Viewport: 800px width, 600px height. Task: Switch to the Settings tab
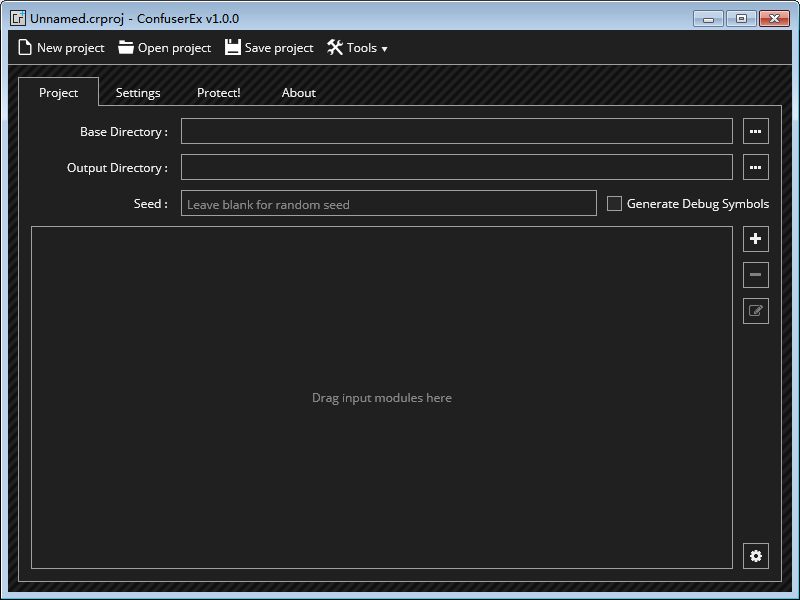tap(138, 93)
